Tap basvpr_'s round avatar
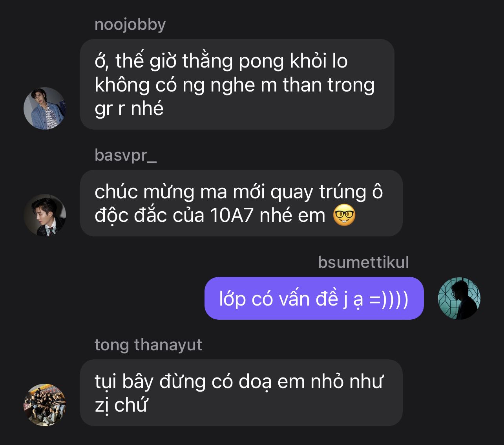 (45, 215)
